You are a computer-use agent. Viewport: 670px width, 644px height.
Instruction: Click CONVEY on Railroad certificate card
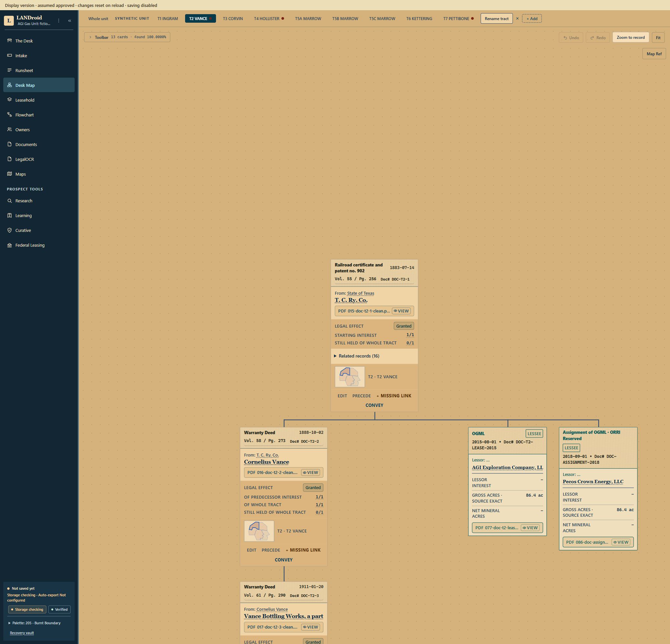tap(374, 405)
